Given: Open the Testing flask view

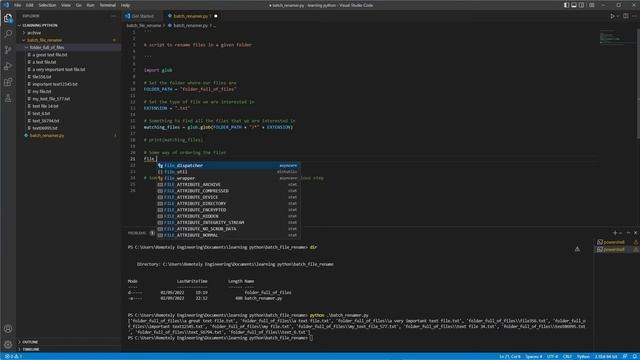Looking at the screenshot, I should (8, 98).
